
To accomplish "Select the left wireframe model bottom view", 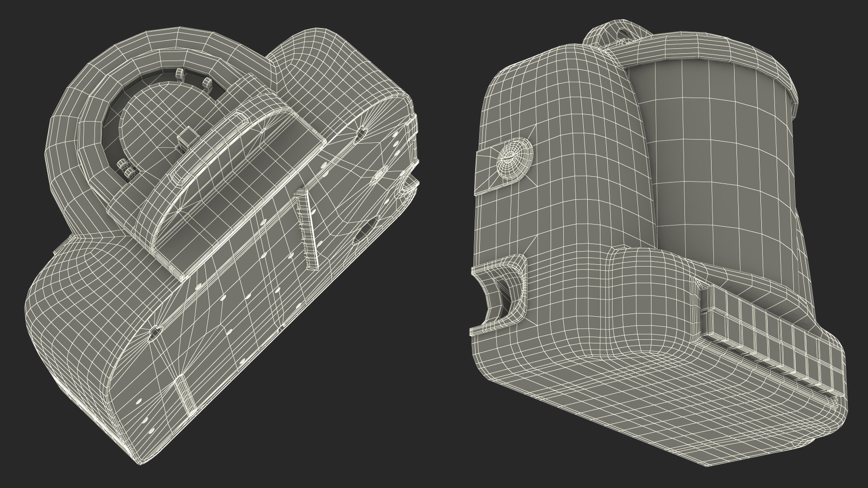I will tap(222, 246).
